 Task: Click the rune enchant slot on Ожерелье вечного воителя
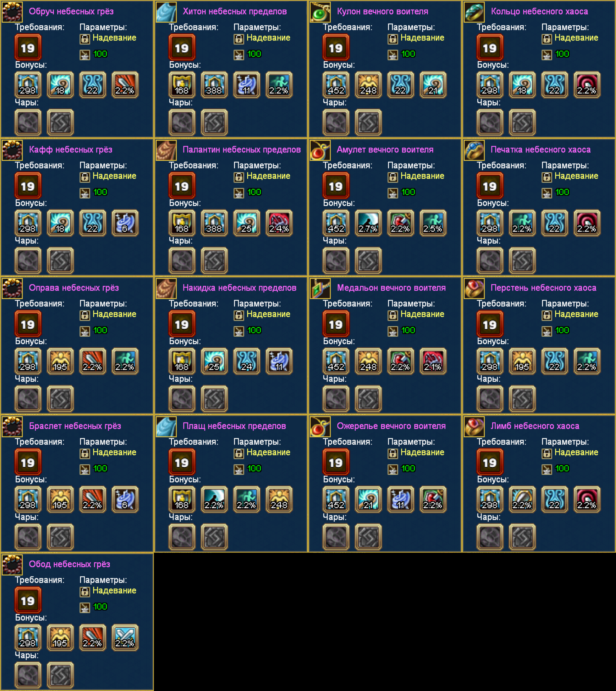click(x=368, y=537)
